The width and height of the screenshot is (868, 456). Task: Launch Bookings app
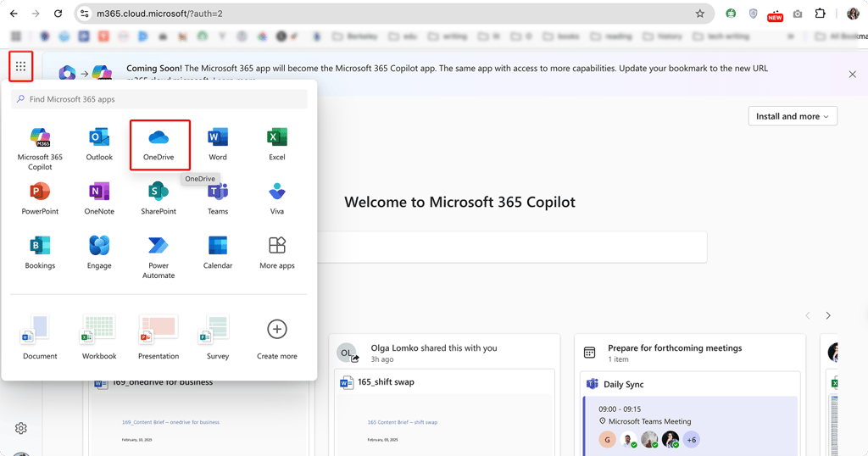click(x=40, y=253)
